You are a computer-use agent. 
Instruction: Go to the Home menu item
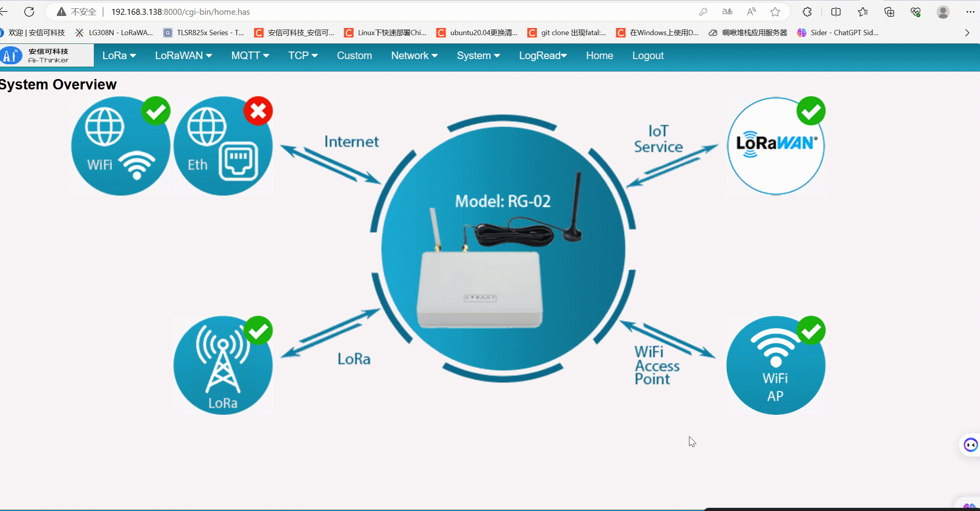tap(599, 55)
